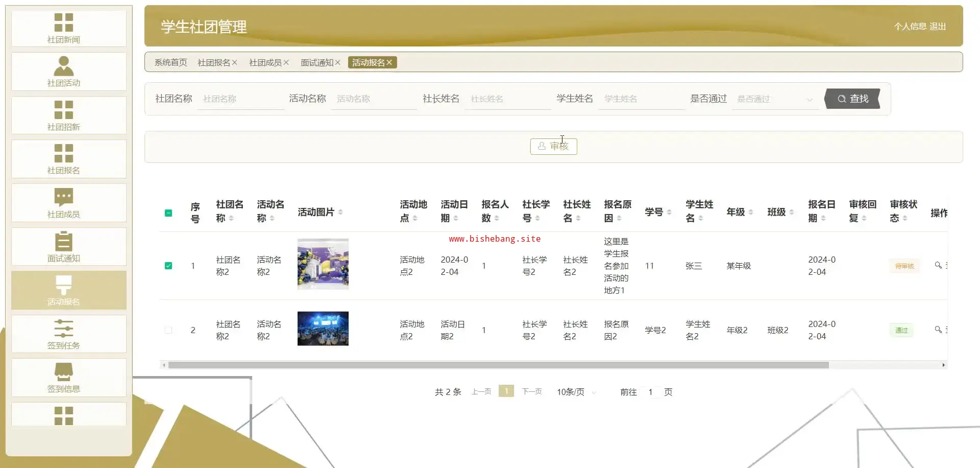The width and height of the screenshot is (980, 468).
Task: Click the 查找 search button
Action: [852, 99]
